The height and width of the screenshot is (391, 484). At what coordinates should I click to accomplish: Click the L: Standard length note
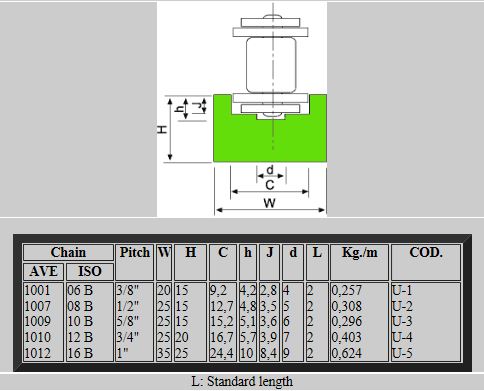click(x=242, y=381)
